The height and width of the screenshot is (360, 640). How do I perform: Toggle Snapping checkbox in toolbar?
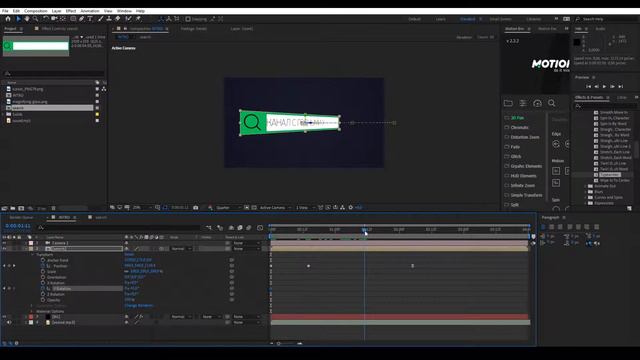(188, 19)
